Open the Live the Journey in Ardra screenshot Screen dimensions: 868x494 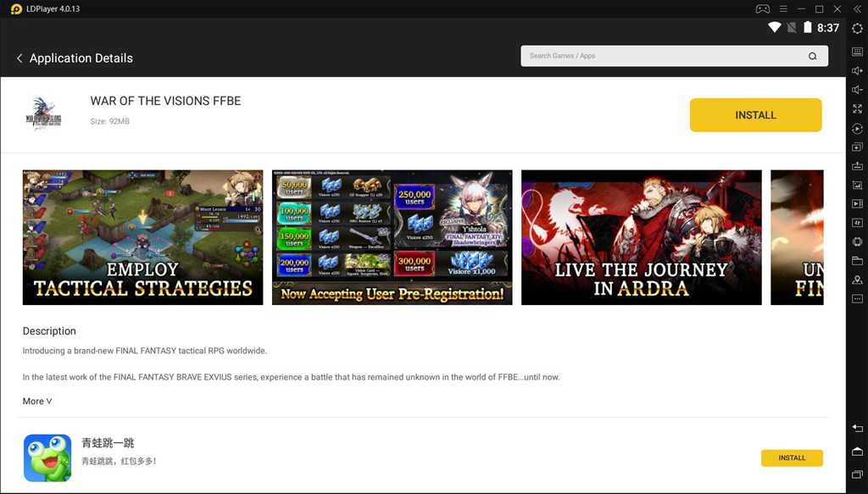[x=642, y=237]
